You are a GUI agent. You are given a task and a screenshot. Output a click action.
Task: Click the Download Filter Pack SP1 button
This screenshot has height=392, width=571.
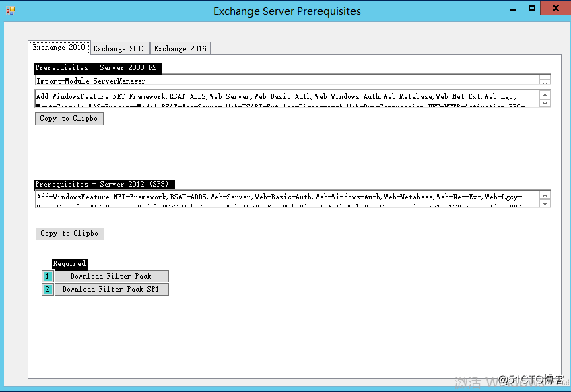(x=111, y=289)
